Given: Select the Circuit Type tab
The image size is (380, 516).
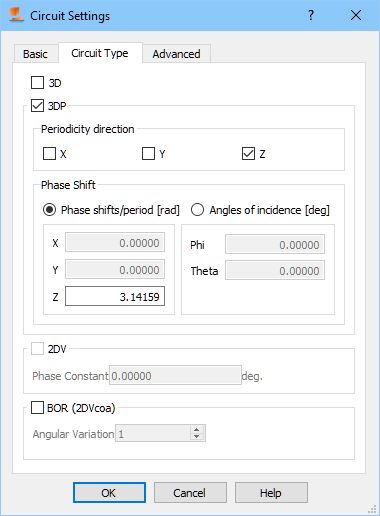Looking at the screenshot, I should (x=100, y=53).
